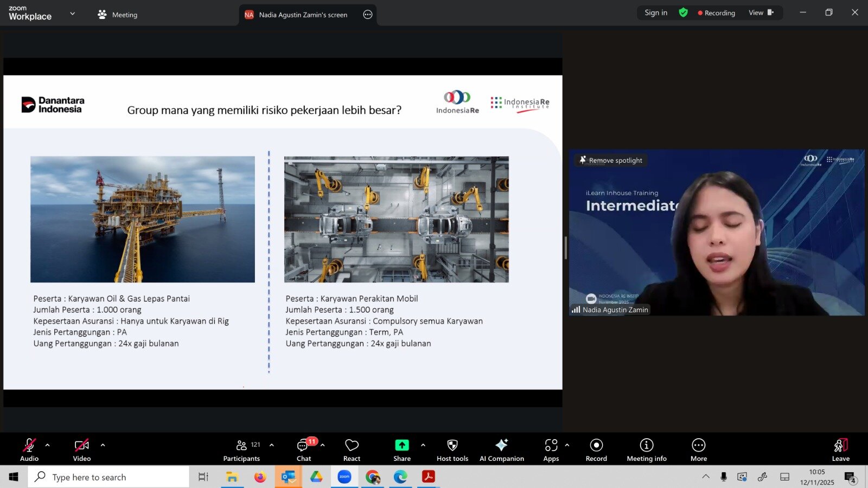
Task: Open the Chat panel
Action: [x=303, y=450]
